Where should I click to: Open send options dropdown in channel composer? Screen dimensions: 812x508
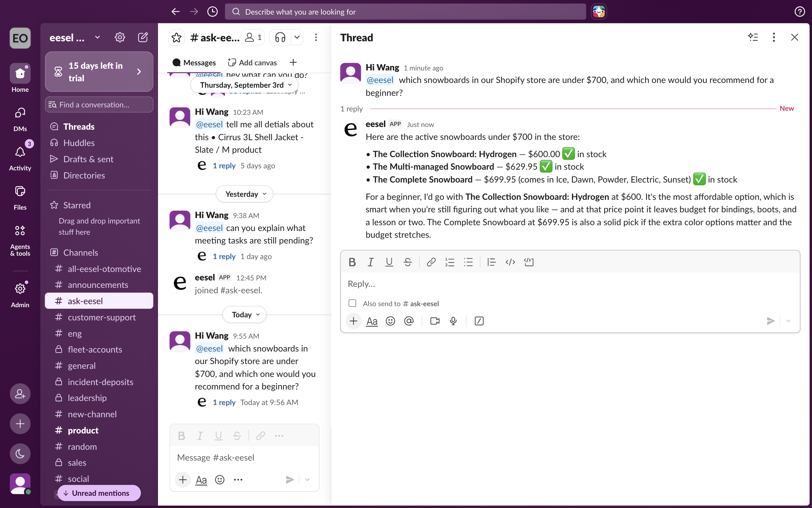point(307,480)
